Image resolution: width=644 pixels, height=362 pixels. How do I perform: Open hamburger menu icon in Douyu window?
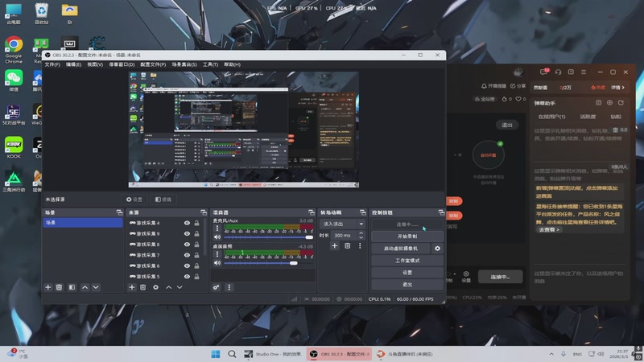click(x=584, y=72)
